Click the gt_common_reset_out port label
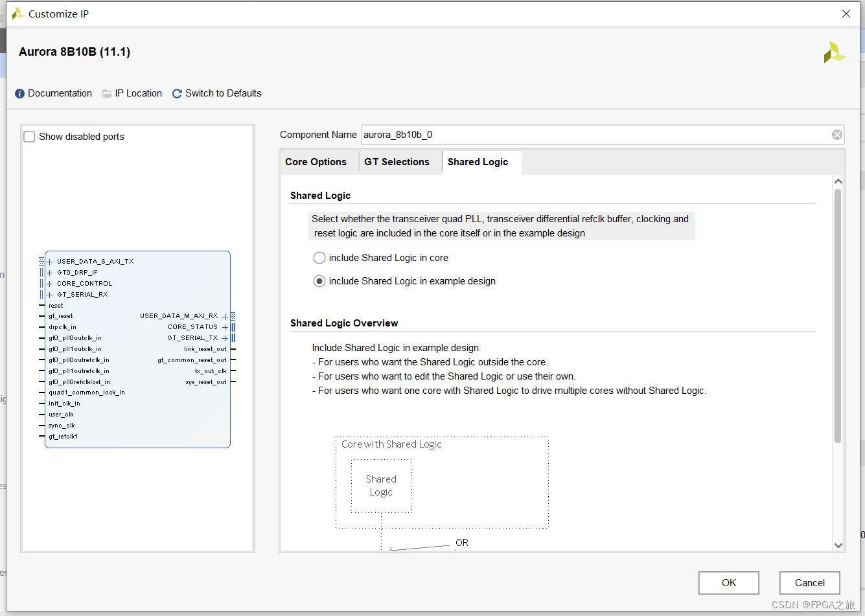Image resolution: width=865 pixels, height=616 pixels. pos(192,360)
